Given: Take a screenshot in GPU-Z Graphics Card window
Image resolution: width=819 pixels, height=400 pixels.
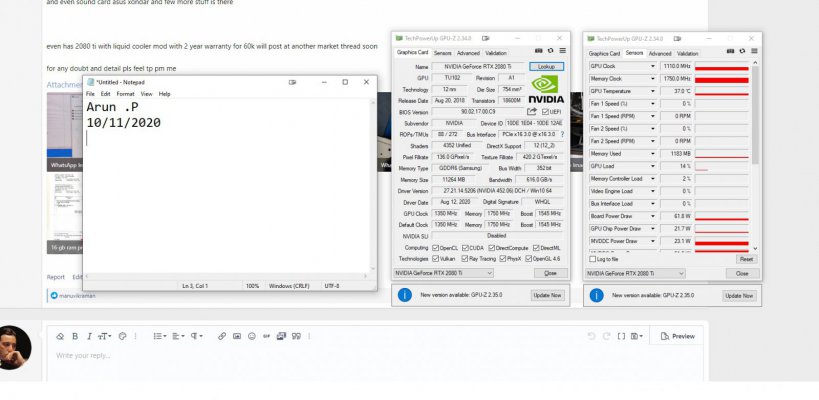Looking at the screenshot, I should pos(539,51).
